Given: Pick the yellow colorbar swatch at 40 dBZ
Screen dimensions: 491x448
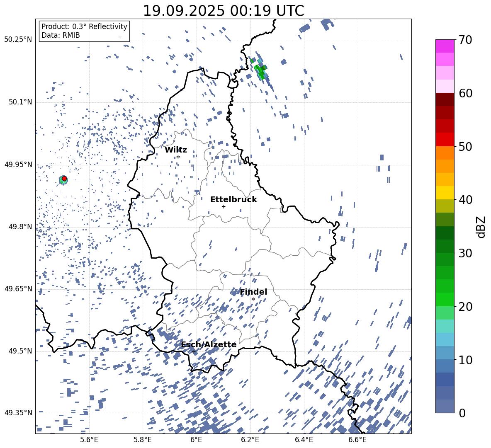Looking at the screenshot, I should click(x=445, y=193).
